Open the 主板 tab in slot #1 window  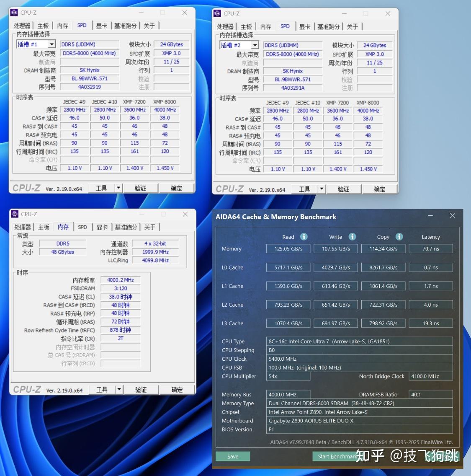[x=43, y=26]
